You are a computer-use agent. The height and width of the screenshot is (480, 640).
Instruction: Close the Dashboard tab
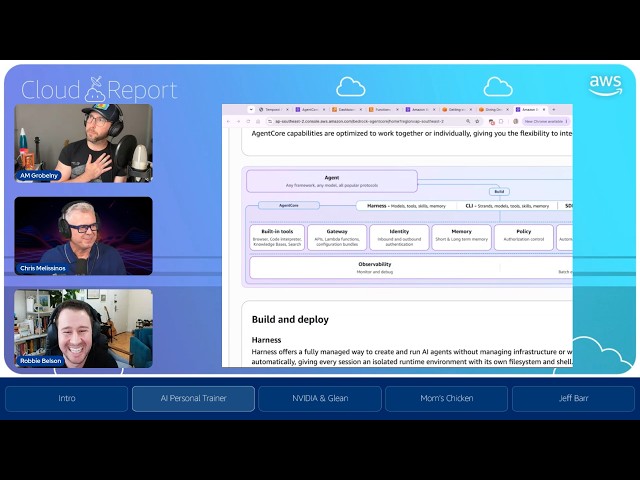(x=361, y=109)
